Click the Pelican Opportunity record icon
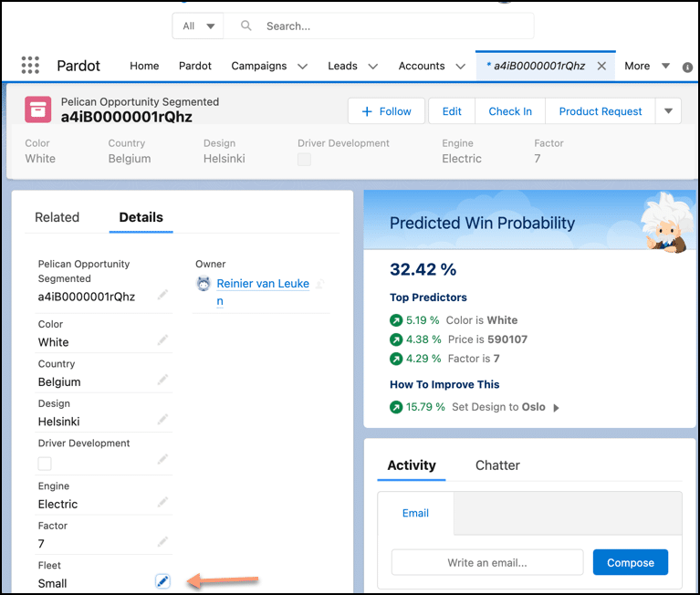Image resolution: width=700 pixels, height=595 pixels. pyautogui.click(x=38, y=110)
